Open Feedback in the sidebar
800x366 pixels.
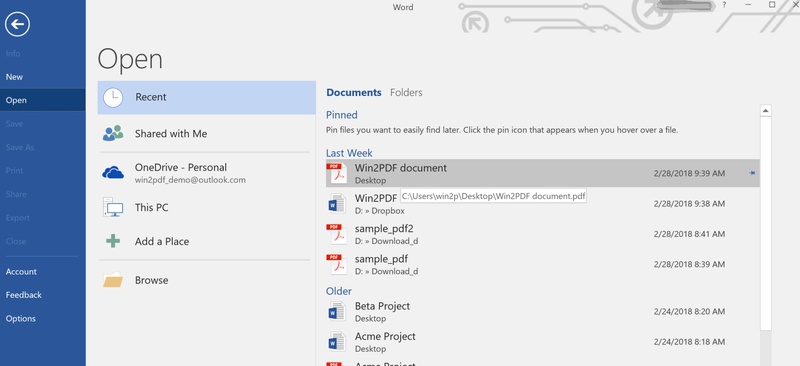pyautogui.click(x=23, y=295)
